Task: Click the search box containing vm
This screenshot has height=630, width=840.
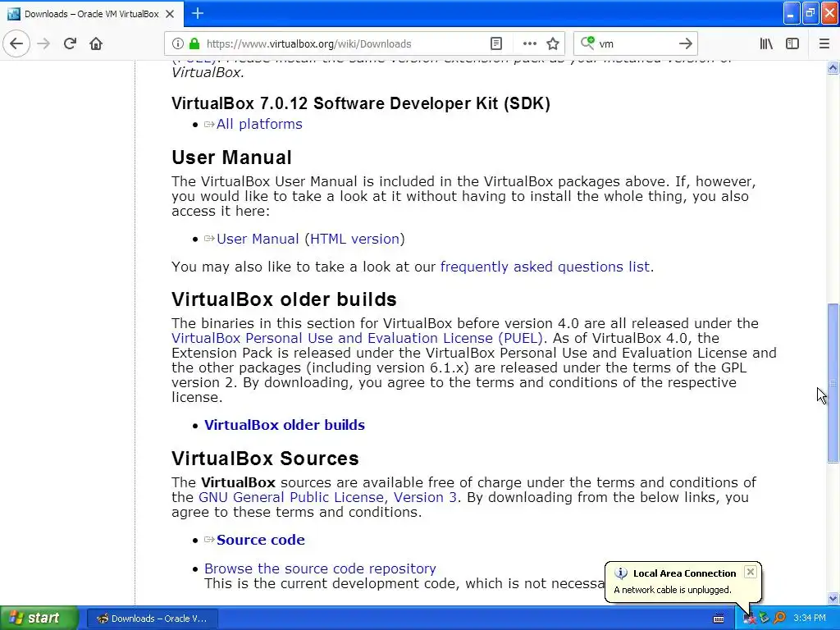Action: click(635, 43)
